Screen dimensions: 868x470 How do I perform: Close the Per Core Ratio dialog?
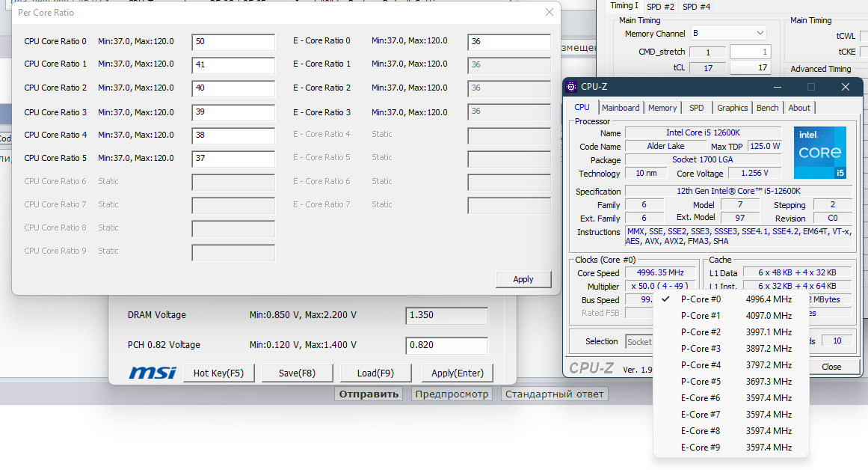550,12
